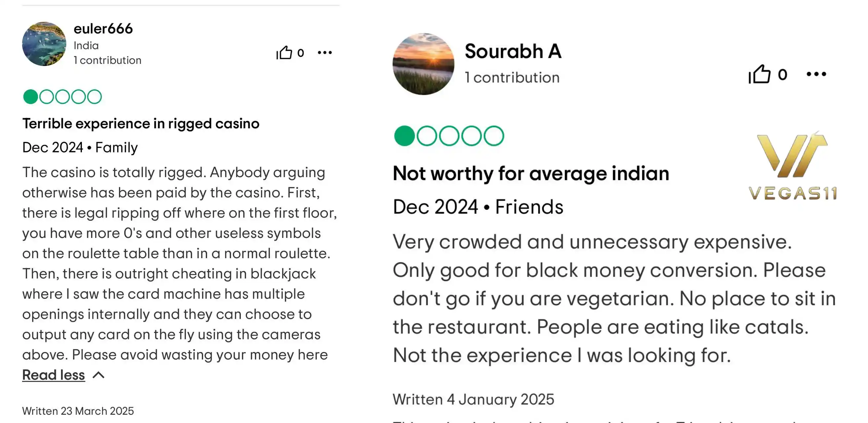Click euler666's "1 contribution" text
Viewport: 868px width, 423px height.
coord(107,60)
